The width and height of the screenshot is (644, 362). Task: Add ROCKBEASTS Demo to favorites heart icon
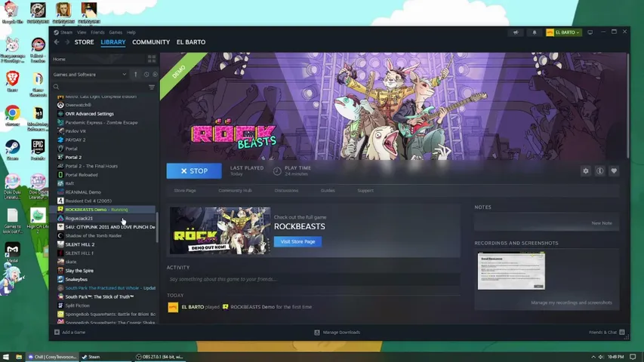(614, 171)
